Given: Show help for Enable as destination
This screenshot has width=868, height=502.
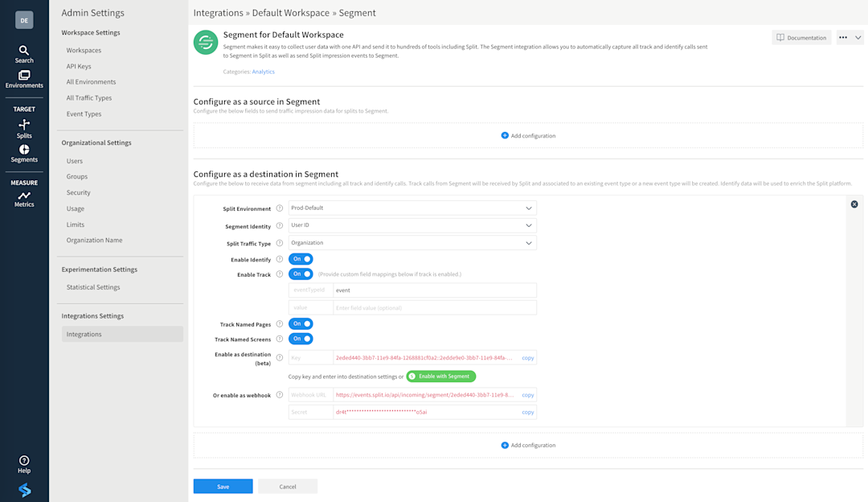Looking at the screenshot, I should click(x=280, y=357).
